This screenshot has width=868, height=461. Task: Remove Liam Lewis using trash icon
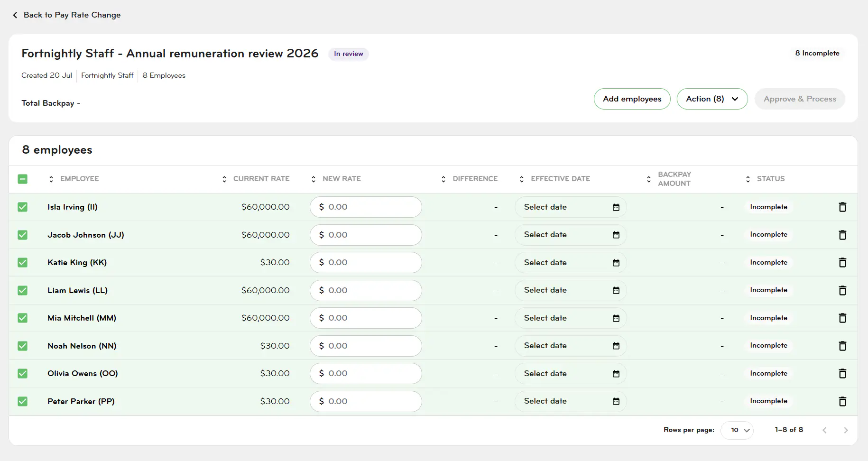pyautogui.click(x=842, y=290)
